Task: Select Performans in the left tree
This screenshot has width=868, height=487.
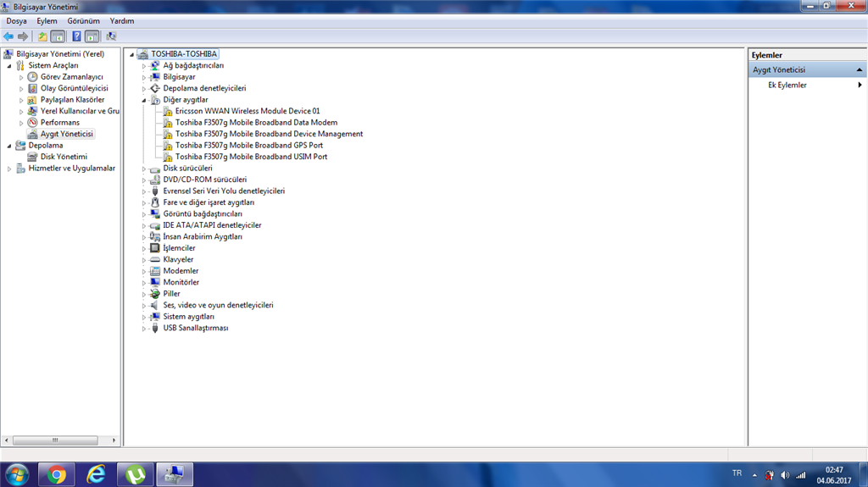Action: (60, 122)
